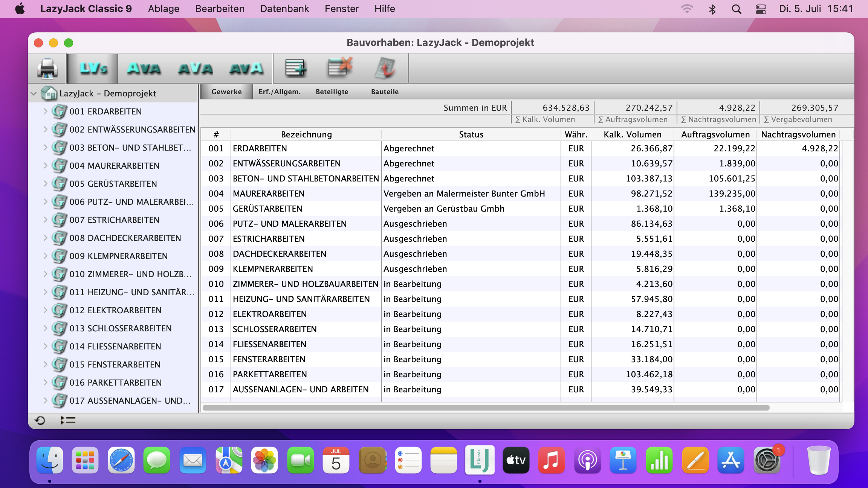Open Pages from the Dock
Screen dimensions: 868x488
[695, 460]
